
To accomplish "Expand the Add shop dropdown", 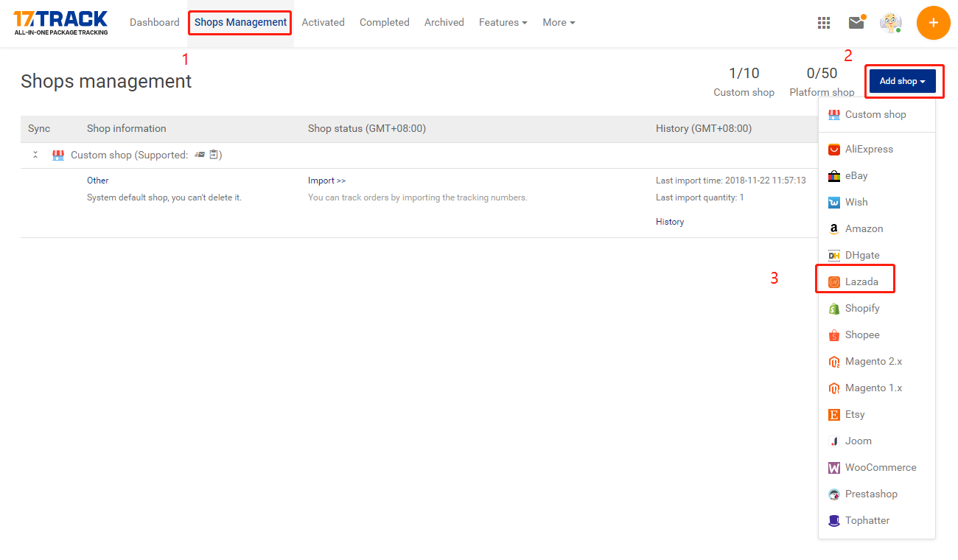I will click(902, 81).
